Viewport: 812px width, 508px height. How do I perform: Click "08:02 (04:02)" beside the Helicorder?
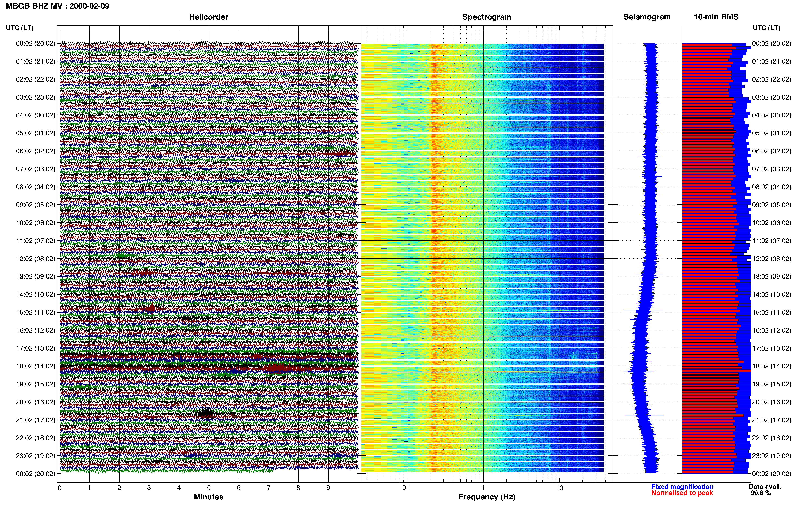(36, 187)
